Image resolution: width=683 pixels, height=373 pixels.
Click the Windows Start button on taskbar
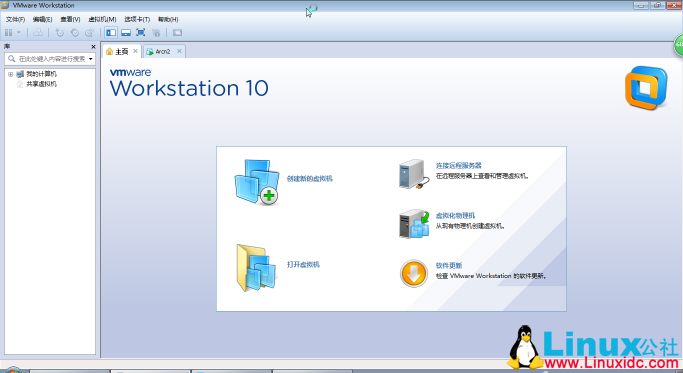click(x=13, y=370)
